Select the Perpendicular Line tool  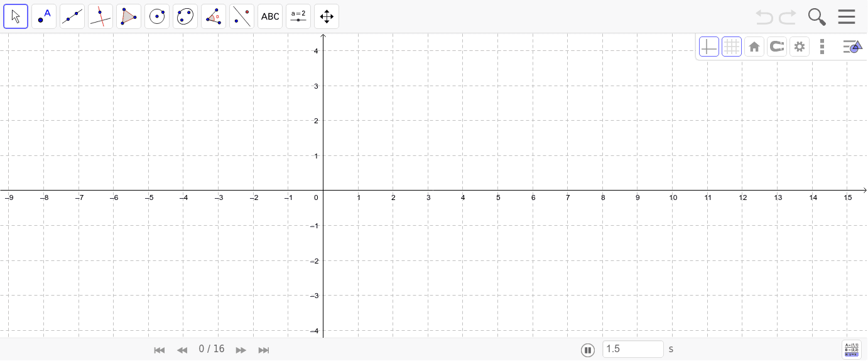pyautogui.click(x=100, y=16)
